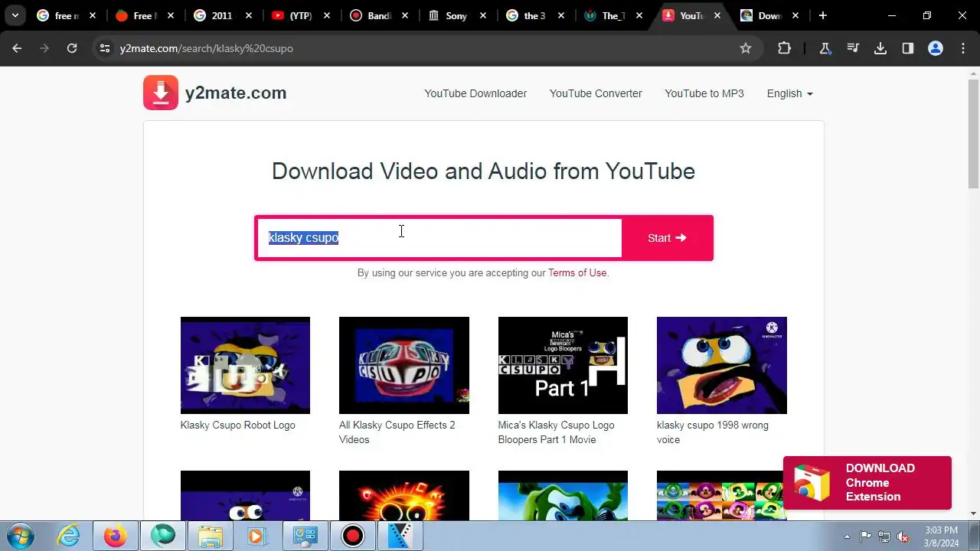Viewport: 980px width, 551px height.
Task: Close the 'Sony' tab
Action: click(x=483, y=15)
